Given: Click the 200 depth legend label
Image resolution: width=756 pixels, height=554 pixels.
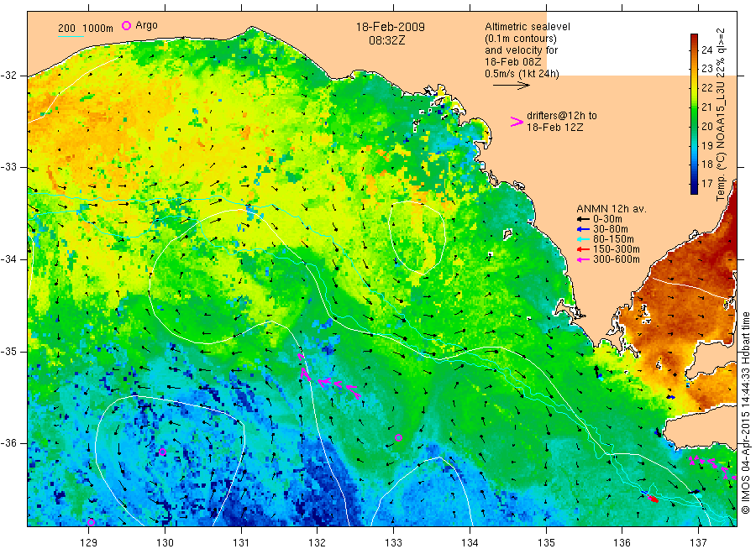Looking at the screenshot, I should (66, 29).
